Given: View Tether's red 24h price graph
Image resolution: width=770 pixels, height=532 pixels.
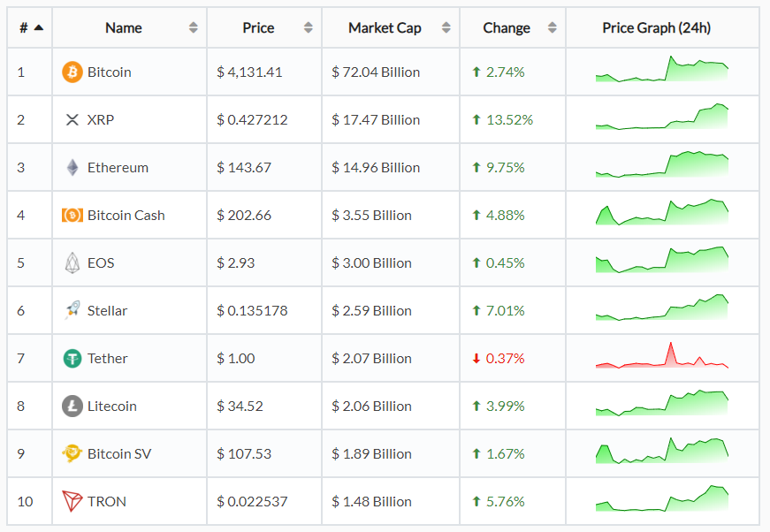Looking at the screenshot, I should pos(661,357).
